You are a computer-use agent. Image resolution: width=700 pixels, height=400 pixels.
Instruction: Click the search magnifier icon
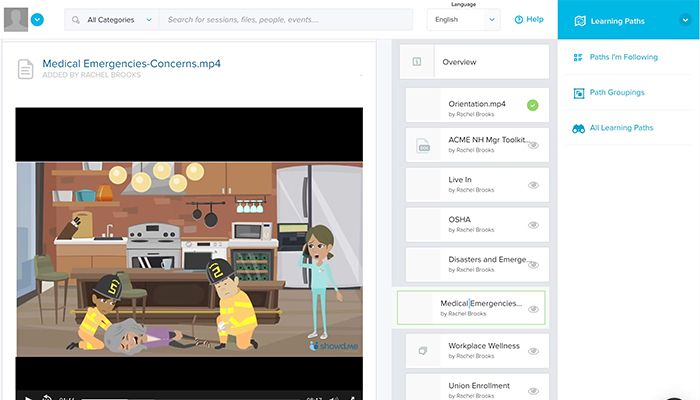(x=76, y=19)
